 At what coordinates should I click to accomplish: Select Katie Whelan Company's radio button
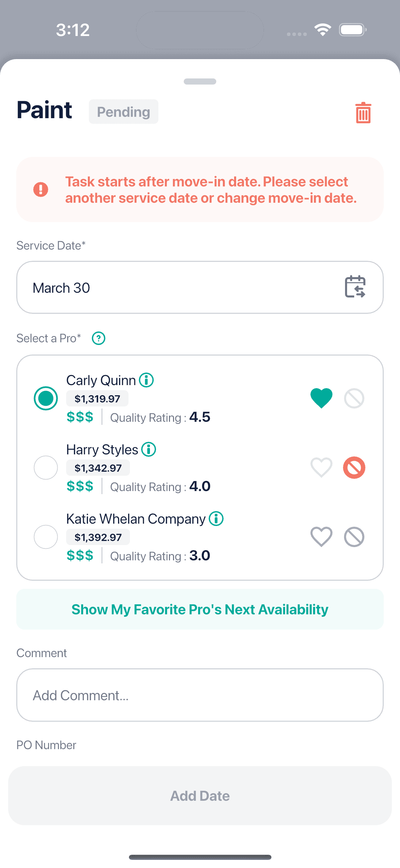click(x=45, y=537)
